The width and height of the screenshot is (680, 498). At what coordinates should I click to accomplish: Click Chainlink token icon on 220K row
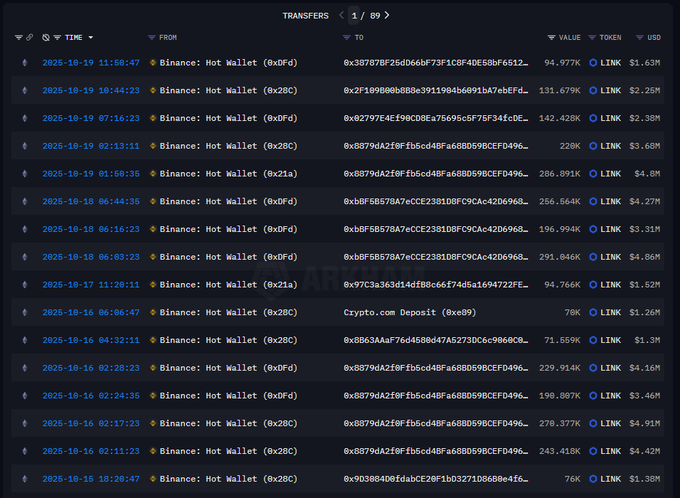point(593,146)
